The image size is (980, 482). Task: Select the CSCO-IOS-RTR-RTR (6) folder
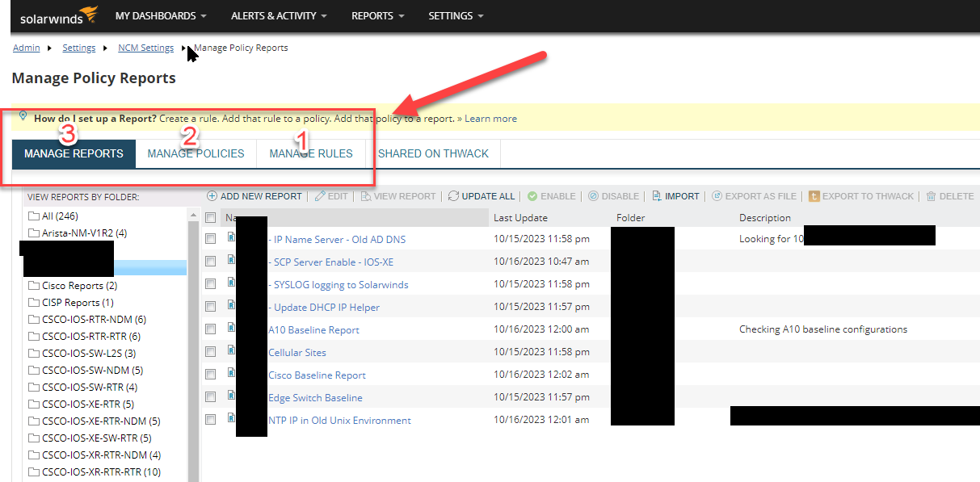coord(91,337)
